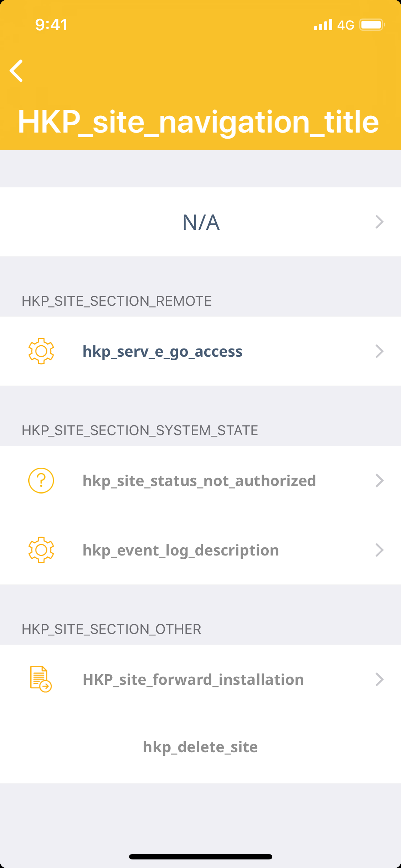Select HKP_site_forward_installation option
The width and height of the screenshot is (401, 868).
click(x=193, y=680)
